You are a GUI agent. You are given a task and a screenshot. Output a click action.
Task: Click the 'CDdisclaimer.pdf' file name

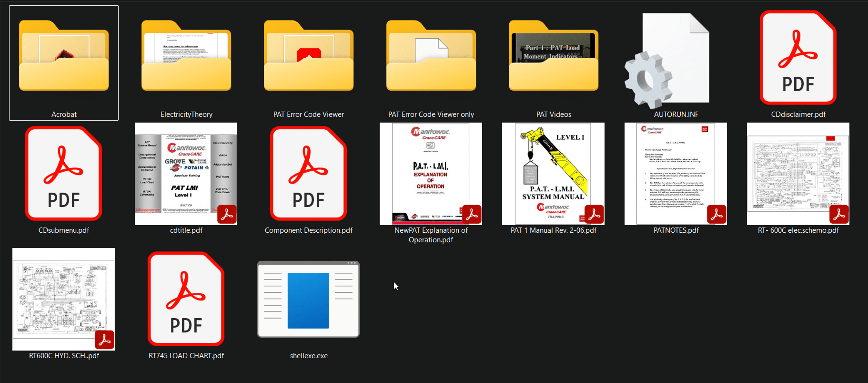(798, 114)
